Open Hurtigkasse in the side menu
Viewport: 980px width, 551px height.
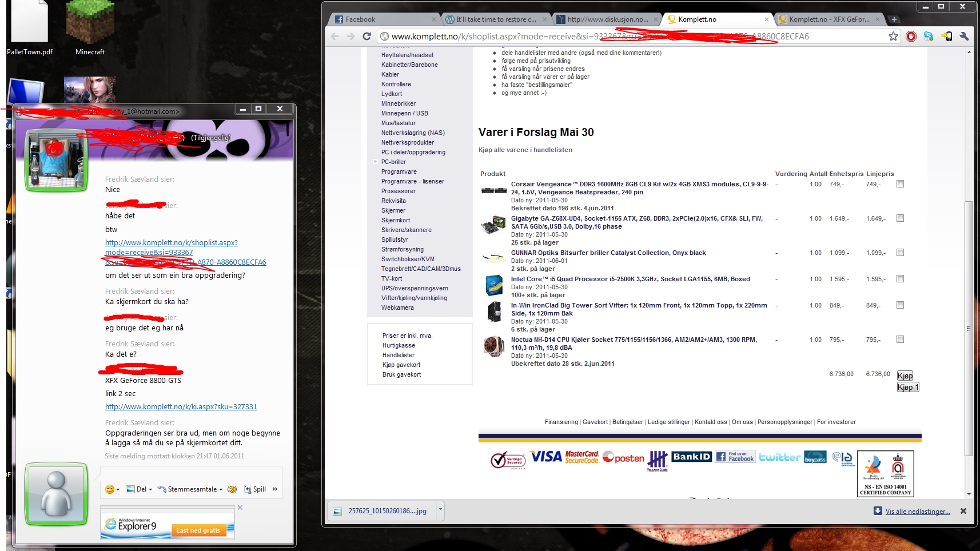(399, 345)
